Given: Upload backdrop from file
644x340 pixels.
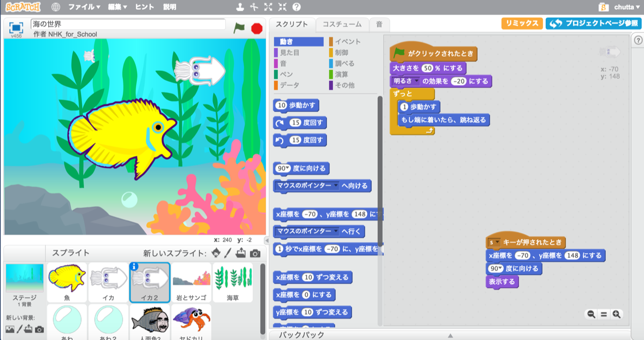Looking at the screenshot, I should click(29, 329).
